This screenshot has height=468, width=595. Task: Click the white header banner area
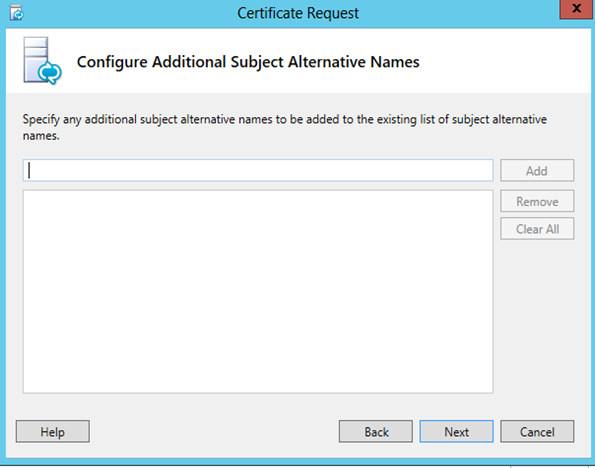point(298,61)
